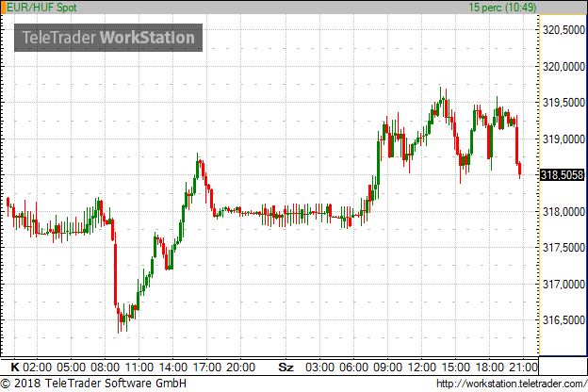The width and height of the screenshot is (588, 392).
Task: Click the 06:00 time axis label
Action: click(353, 367)
